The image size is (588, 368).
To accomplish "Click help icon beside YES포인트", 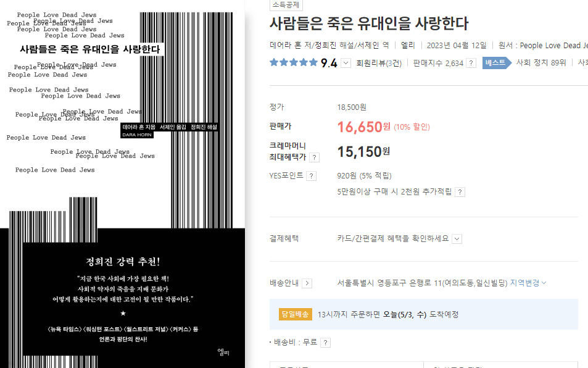I will (x=311, y=176).
